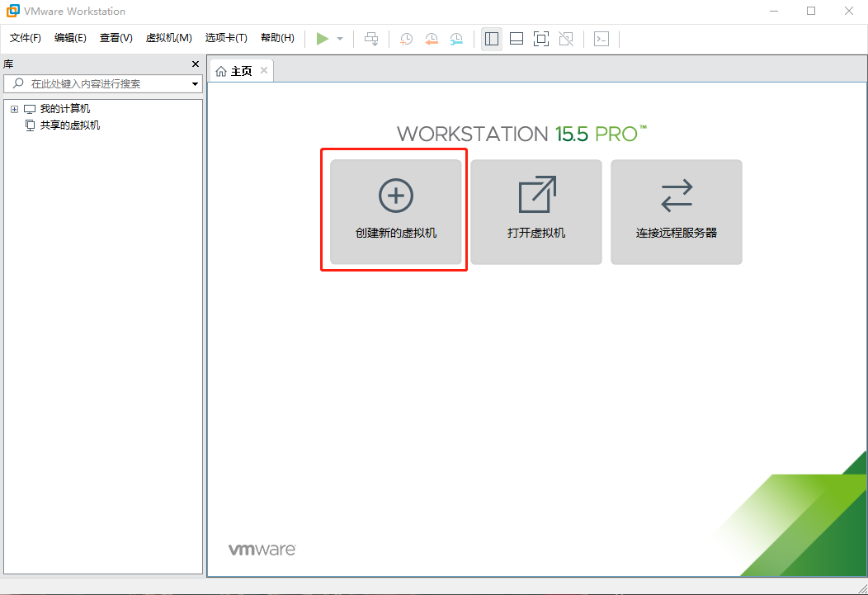This screenshot has height=595, width=868.
Task: Expand the 我的计算机 tree node
Action: coord(14,109)
